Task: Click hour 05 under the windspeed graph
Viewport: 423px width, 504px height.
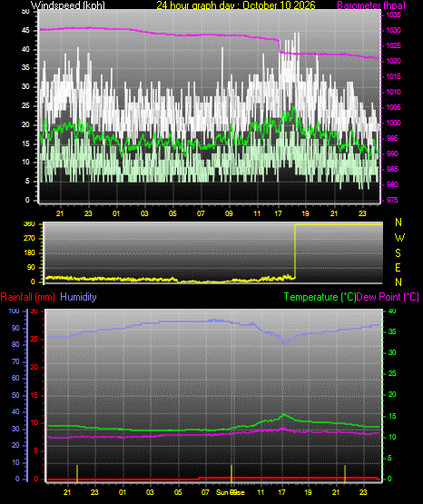Action: 172,213
